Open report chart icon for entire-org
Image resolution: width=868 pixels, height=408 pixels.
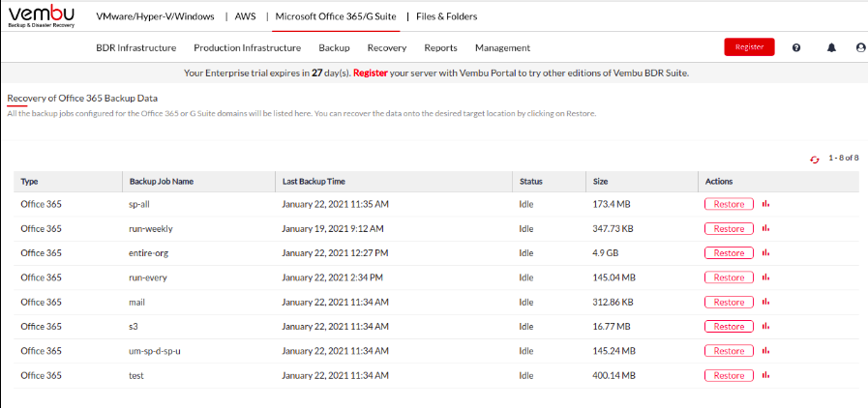click(x=766, y=252)
